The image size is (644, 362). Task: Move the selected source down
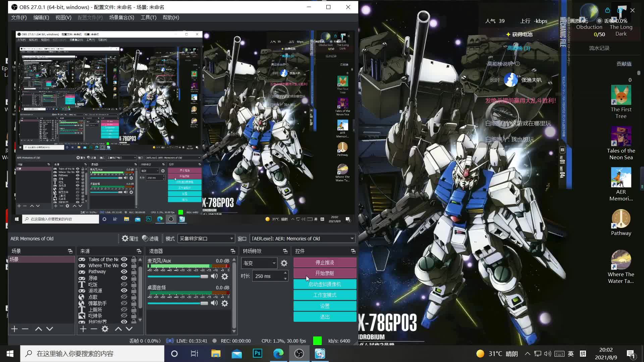coord(129,329)
